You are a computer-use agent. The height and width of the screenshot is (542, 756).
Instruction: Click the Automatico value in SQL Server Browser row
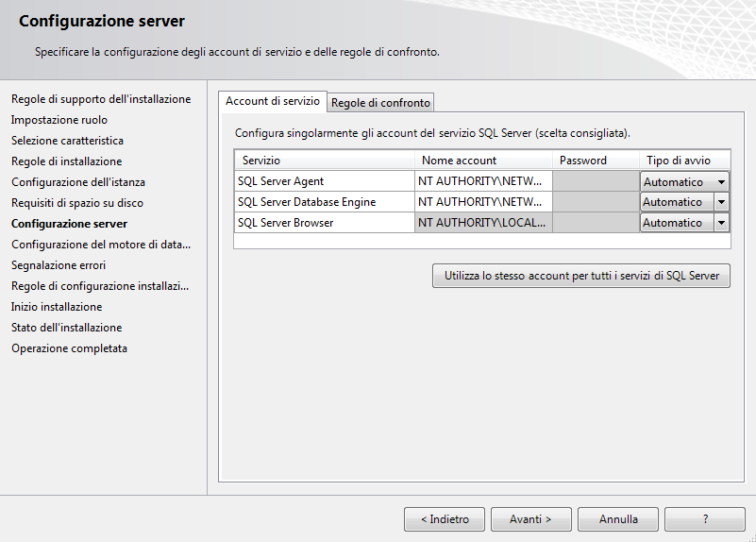672,223
